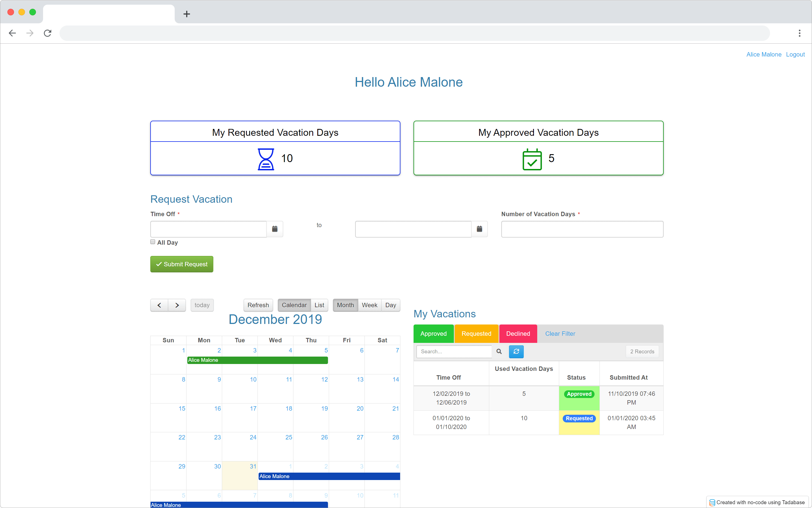Open the end date calendar picker
The width and height of the screenshot is (812, 508).
tap(479, 229)
